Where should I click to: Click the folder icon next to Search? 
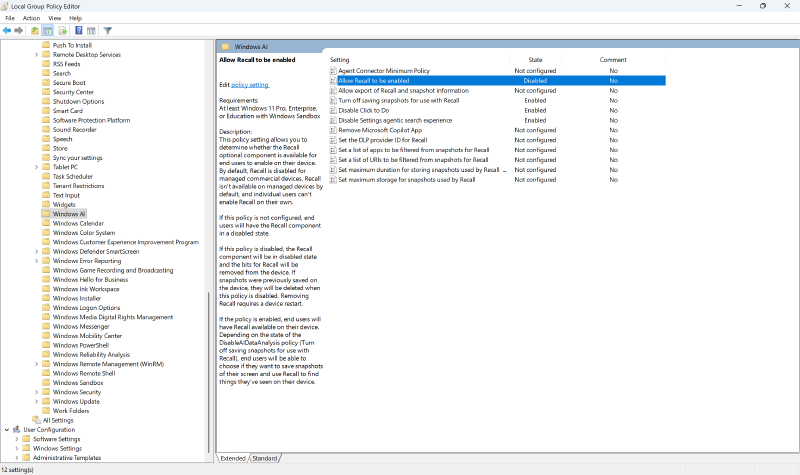pyautogui.click(x=46, y=73)
